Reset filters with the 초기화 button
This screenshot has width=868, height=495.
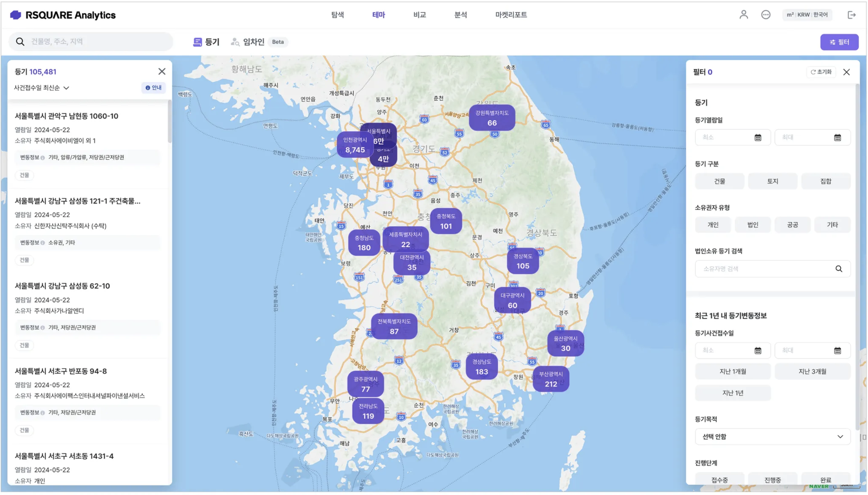tap(821, 72)
